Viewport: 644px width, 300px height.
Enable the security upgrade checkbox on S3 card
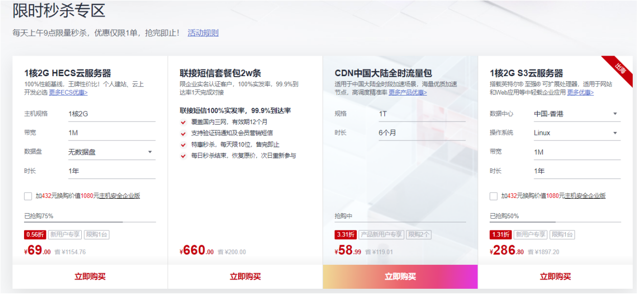click(493, 196)
